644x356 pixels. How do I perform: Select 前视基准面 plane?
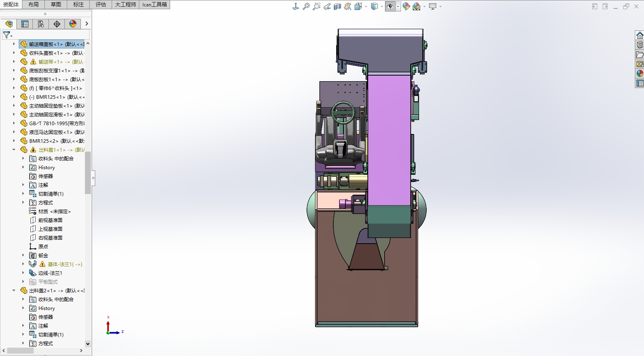(x=46, y=220)
